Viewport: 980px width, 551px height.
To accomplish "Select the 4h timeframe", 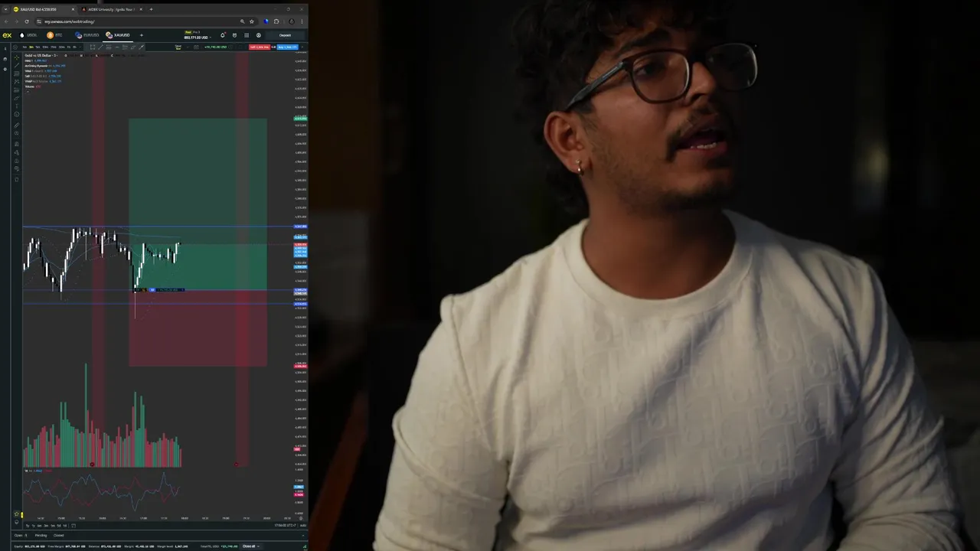I will [x=74, y=47].
